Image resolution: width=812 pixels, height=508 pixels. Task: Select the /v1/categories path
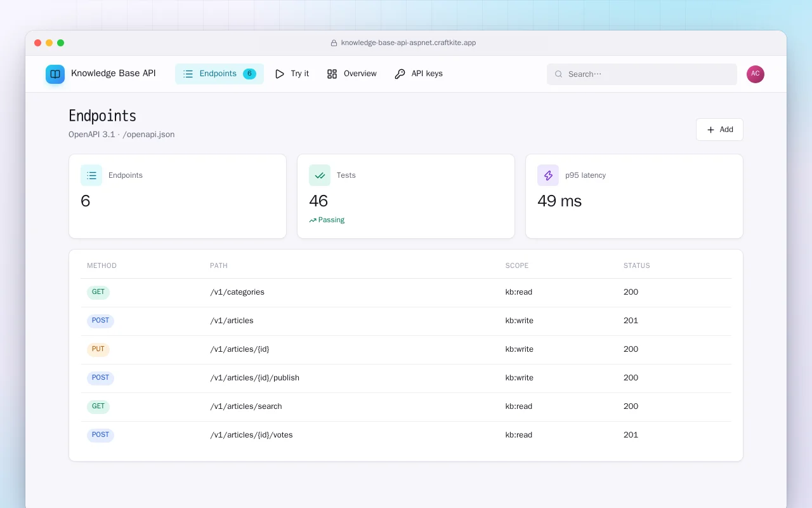237,292
